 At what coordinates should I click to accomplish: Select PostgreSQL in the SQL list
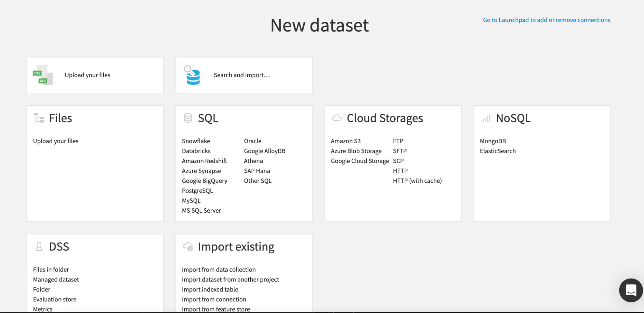point(197,191)
